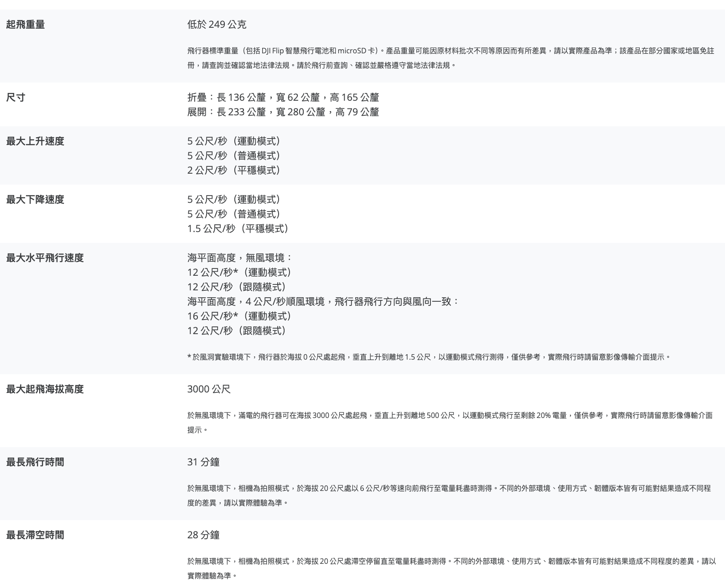Click the 最大下降速度 heading
Screen dimensions: 725x588
(35, 200)
